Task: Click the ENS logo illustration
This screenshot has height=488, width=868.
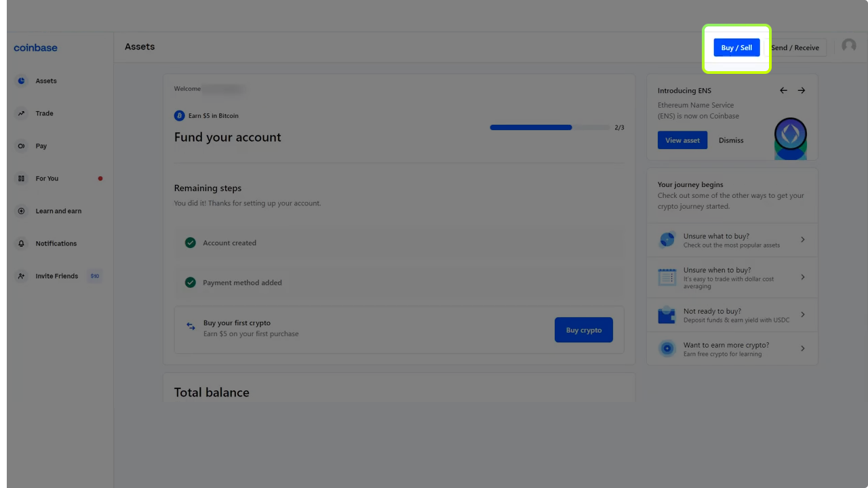Action: pyautogui.click(x=790, y=138)
